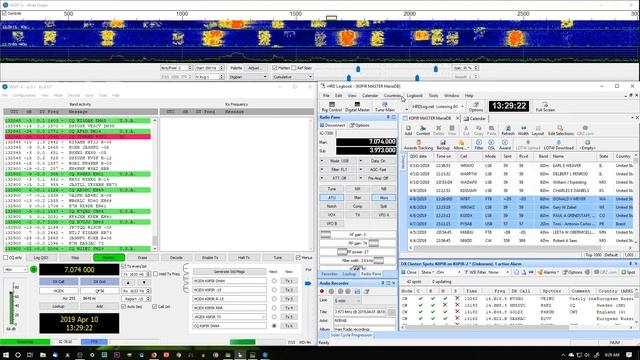
Task: Open Task View on taskbar
Action: point(30,355)
